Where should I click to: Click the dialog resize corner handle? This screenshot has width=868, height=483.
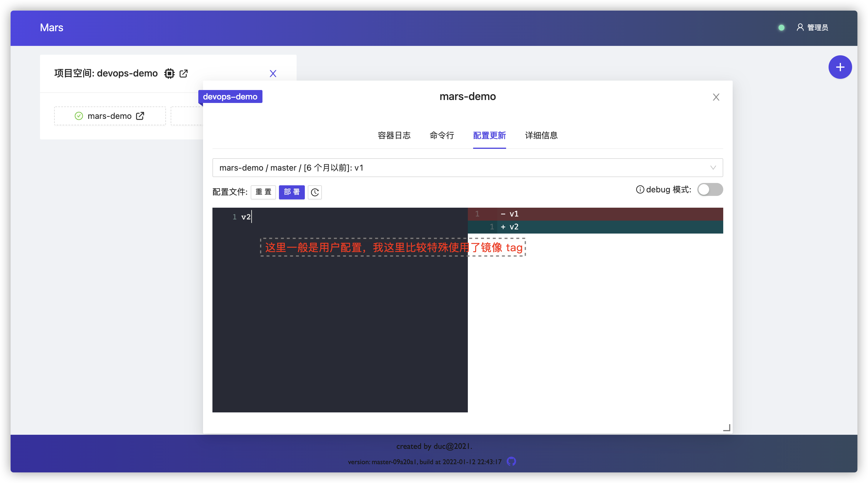point(726,427)
